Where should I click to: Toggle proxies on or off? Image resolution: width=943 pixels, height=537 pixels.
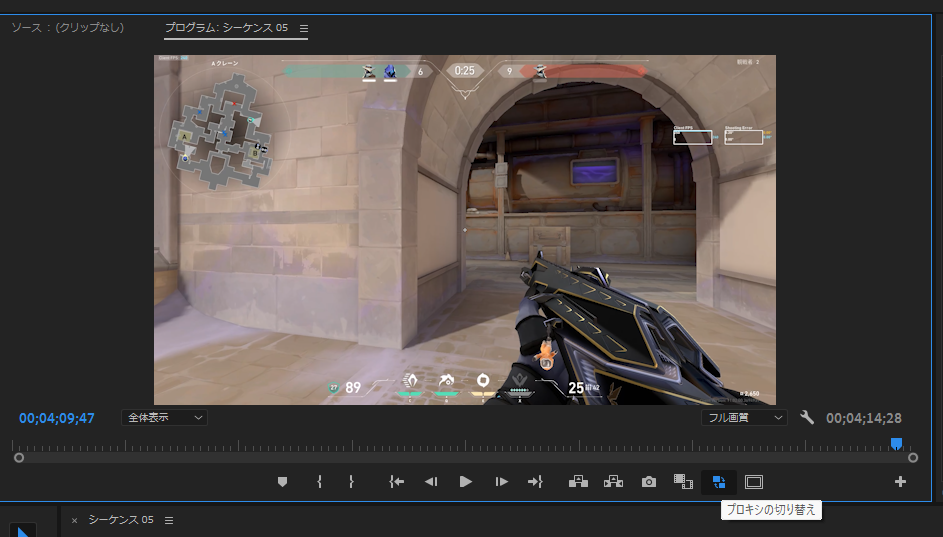719,482
